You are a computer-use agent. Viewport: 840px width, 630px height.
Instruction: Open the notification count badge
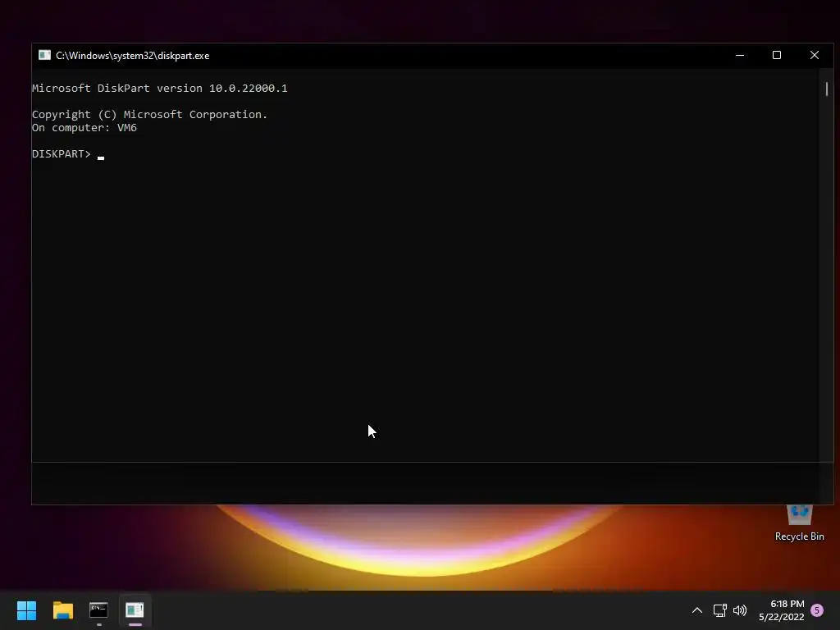817,610
